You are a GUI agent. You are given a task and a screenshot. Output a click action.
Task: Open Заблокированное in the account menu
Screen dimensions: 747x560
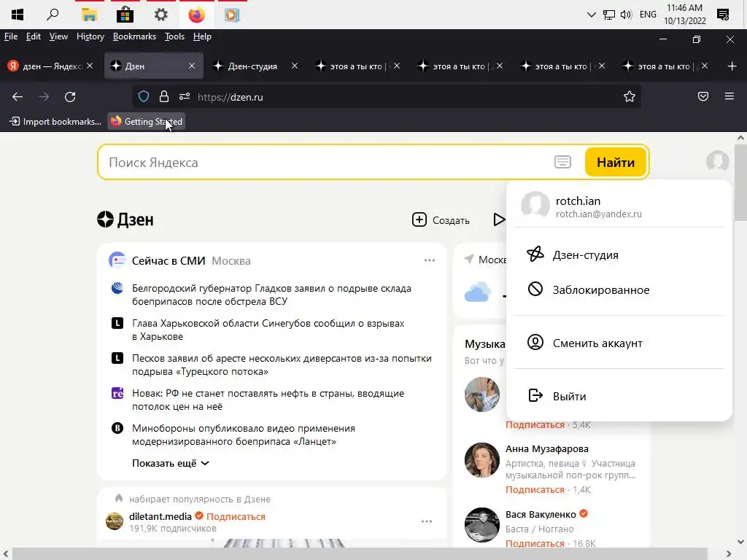tap(619, 289)
